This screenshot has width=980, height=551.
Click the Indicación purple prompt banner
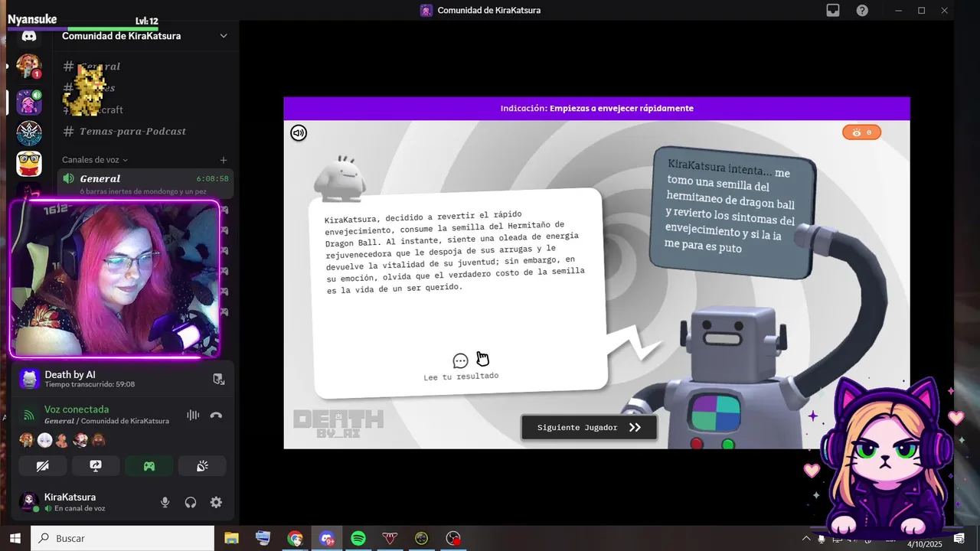tap(596, 108)
